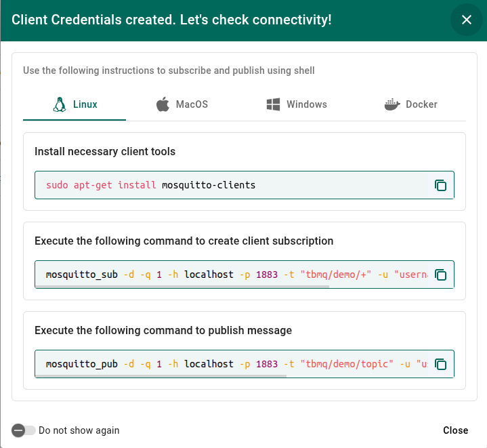
Task: Click the sudo apt-get install command text
Action: [x=150, y=185]
